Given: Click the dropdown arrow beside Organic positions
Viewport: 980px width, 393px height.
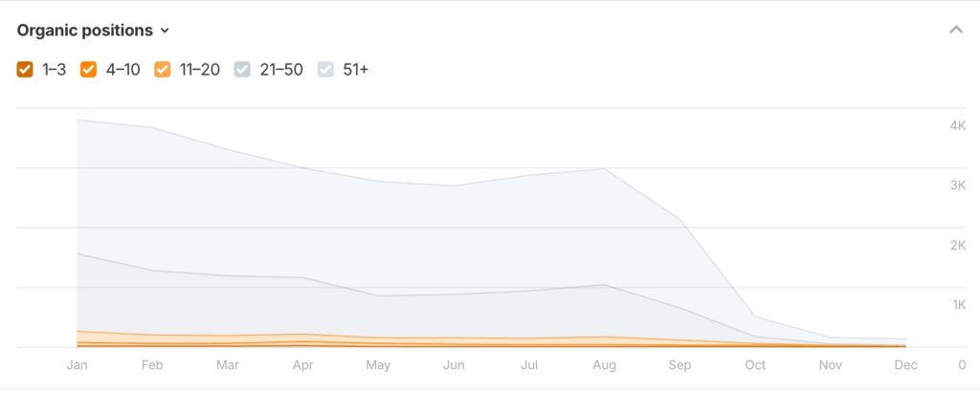Looking at the screenshot, I should click(166, 31).
